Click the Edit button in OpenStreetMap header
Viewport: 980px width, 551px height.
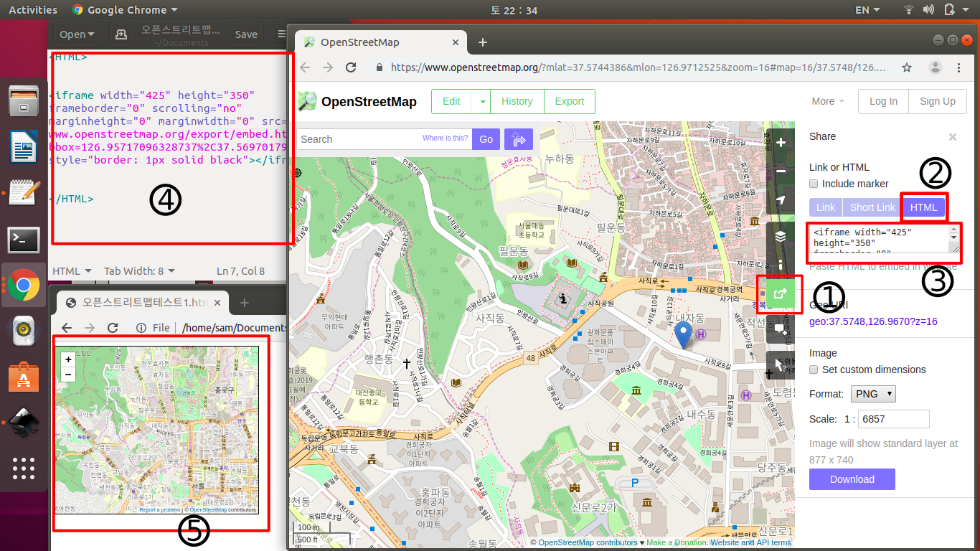[x=451, y=101]
